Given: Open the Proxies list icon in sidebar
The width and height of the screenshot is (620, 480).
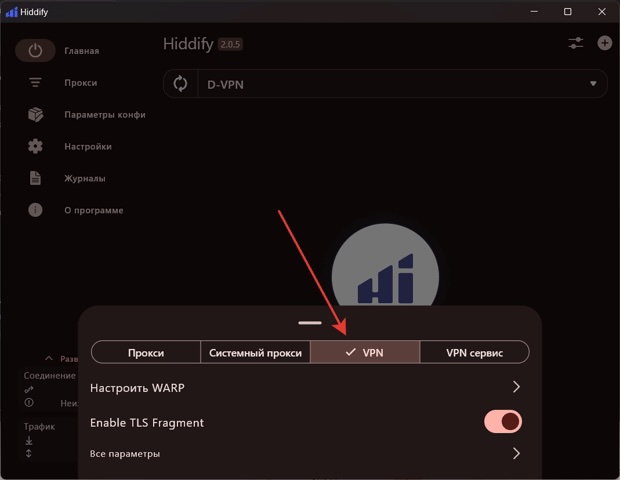Looking at the screenshot, I should pyautogui.click(x=35, y=83).
